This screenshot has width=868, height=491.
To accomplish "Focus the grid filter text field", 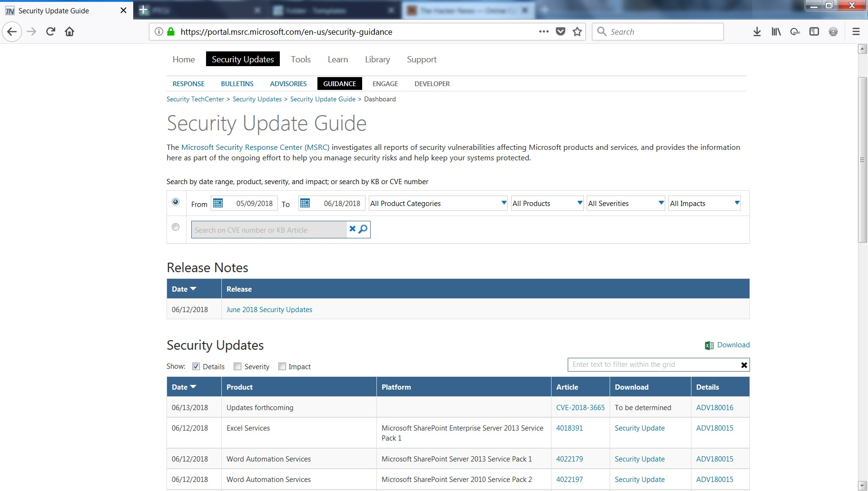I will pyautogui.click(x=654, y=364).
